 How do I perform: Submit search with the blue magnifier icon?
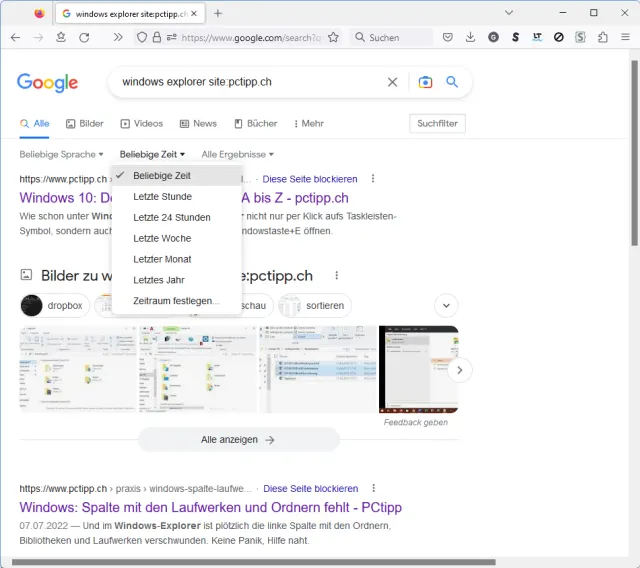point(452,82)
